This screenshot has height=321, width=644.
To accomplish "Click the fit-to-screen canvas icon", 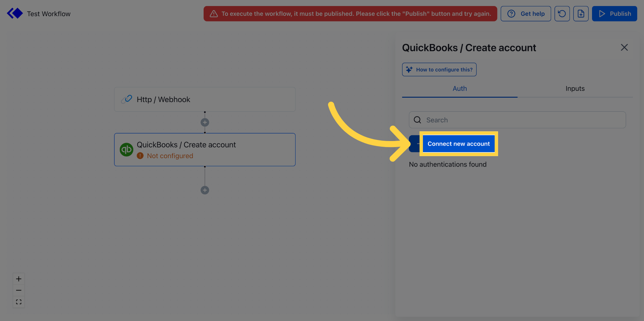I will pos(18,302).
